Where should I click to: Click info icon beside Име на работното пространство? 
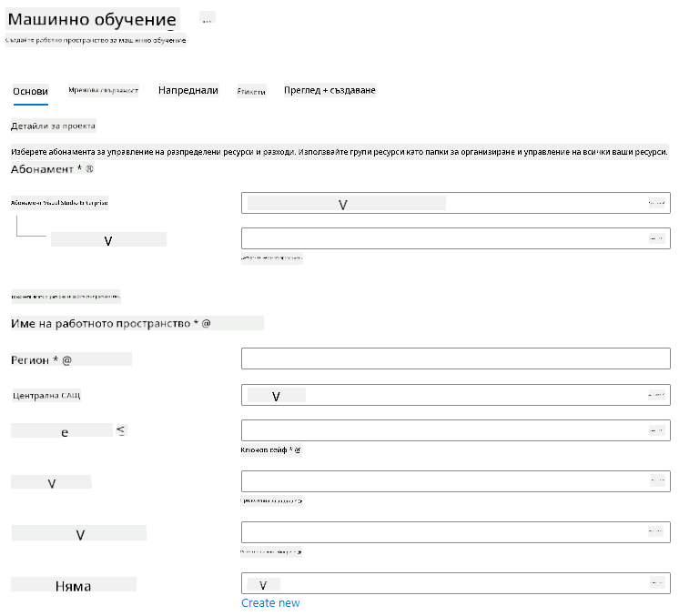tap(206, 323)
